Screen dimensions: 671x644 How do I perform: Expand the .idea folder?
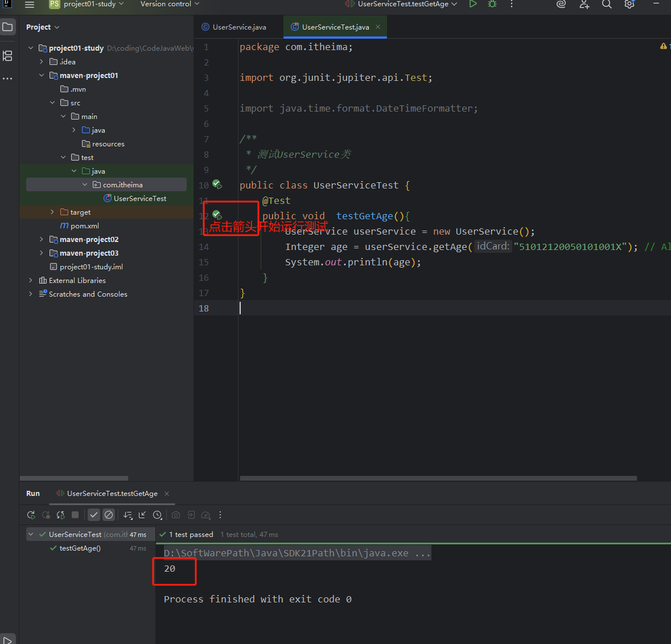click(x=41, y=61)
